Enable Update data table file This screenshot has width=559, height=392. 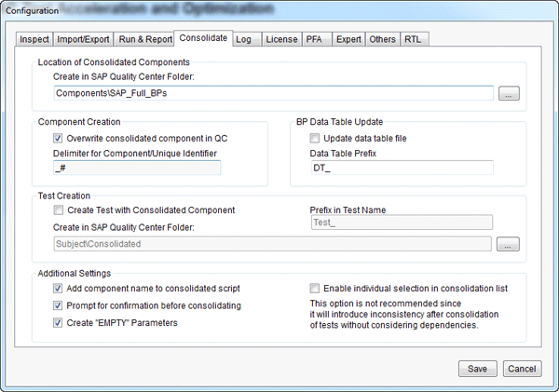315,138
